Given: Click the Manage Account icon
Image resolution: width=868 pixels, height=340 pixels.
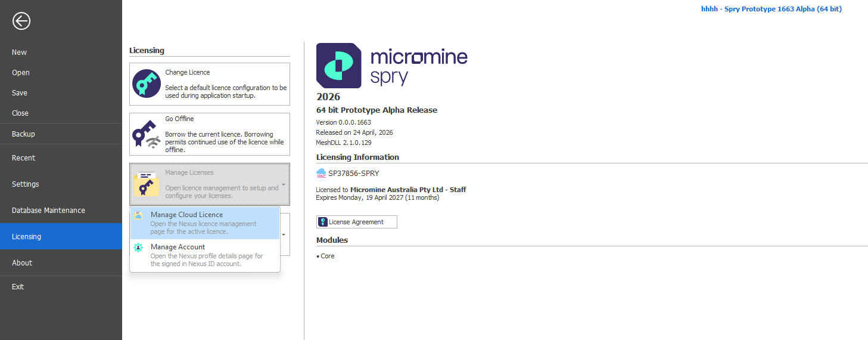Looking at the screenshot, I should click(139, 248).
